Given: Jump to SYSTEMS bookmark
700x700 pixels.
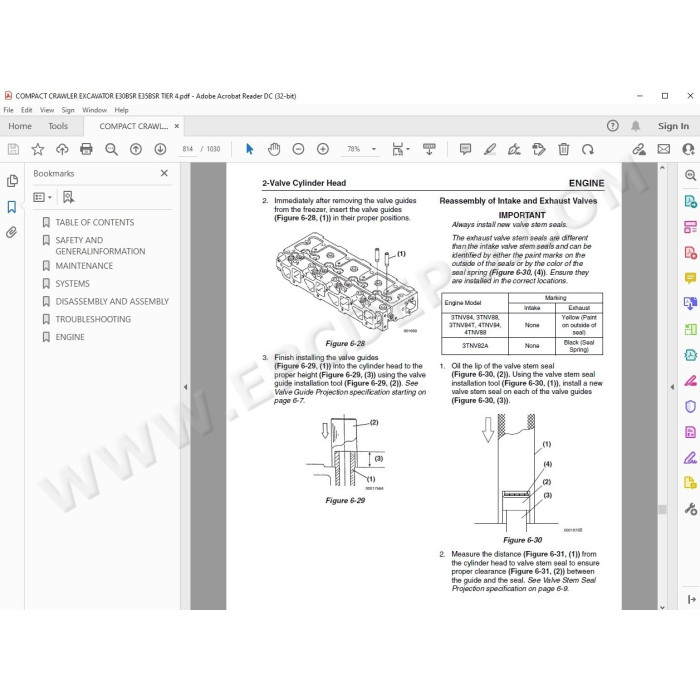Looking at the screenshot, I should click(72, 284).
